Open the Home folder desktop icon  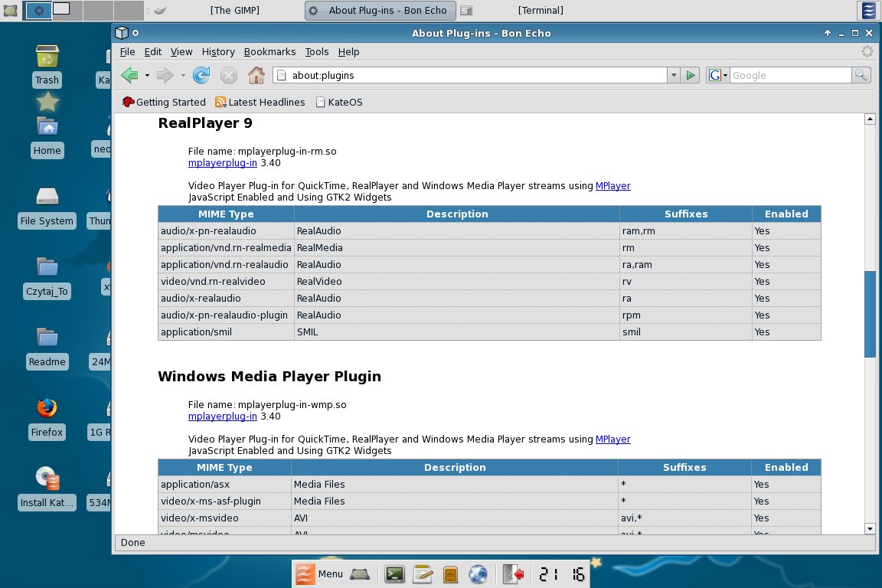pyautogui.click(x=47, y=137)
